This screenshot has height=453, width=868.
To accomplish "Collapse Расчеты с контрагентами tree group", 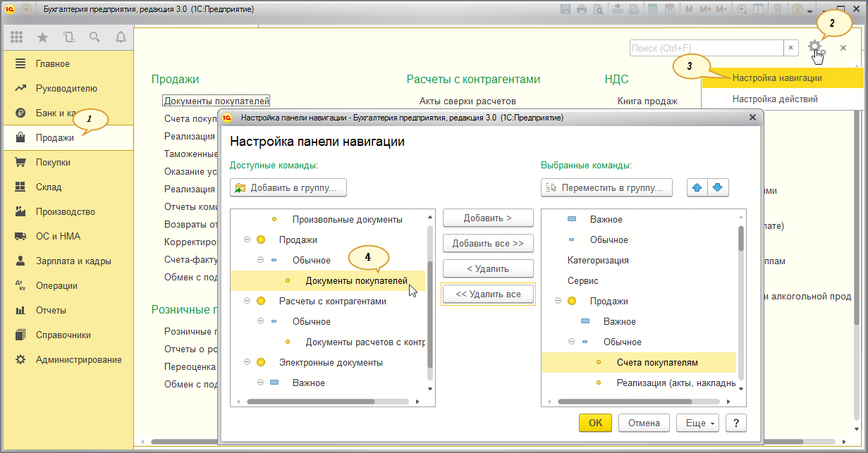I will (247, 301).
